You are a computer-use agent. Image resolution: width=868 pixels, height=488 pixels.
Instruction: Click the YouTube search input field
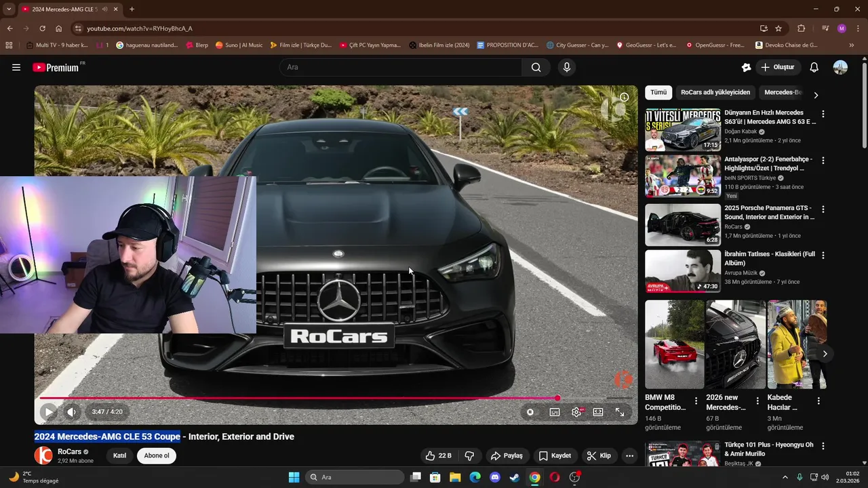[x=401, y=67]
